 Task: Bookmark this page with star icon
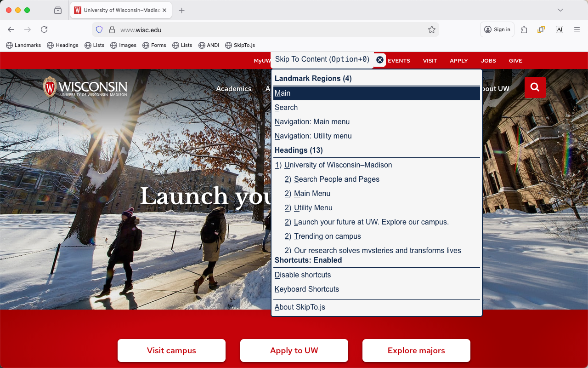(x=431, y=30)
